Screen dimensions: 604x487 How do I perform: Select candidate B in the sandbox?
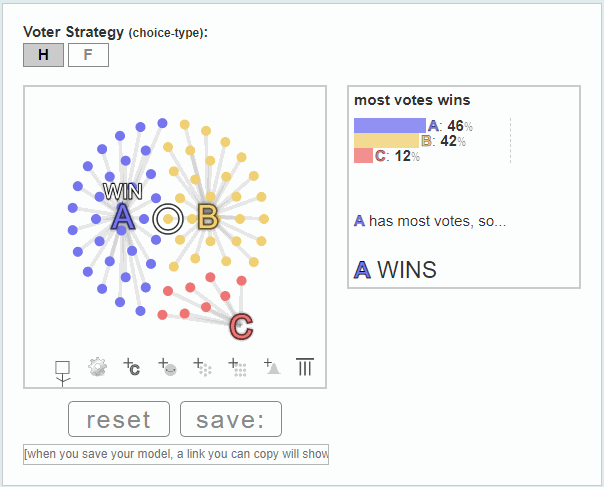pyautogui.click(x=208, y=217)
